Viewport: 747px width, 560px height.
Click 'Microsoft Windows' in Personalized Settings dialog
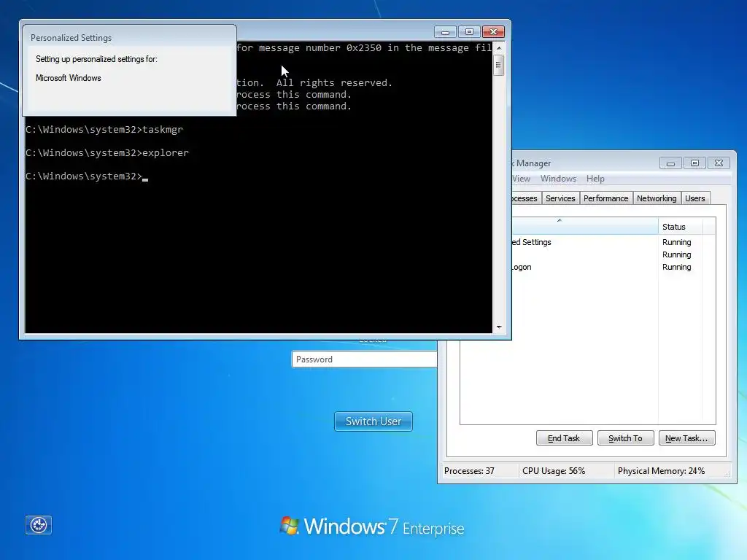(68, 78)
